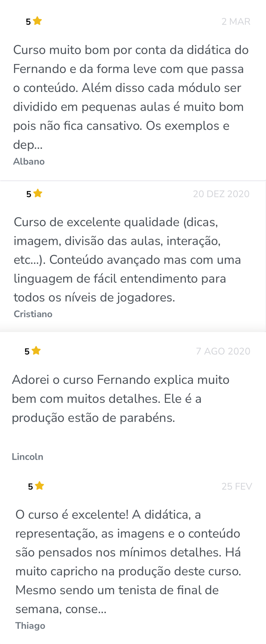Expand Albano's truncated review ending in 'dep...'
The width and height of the screenshot is (266, 644).
click(x=28, y=145)
